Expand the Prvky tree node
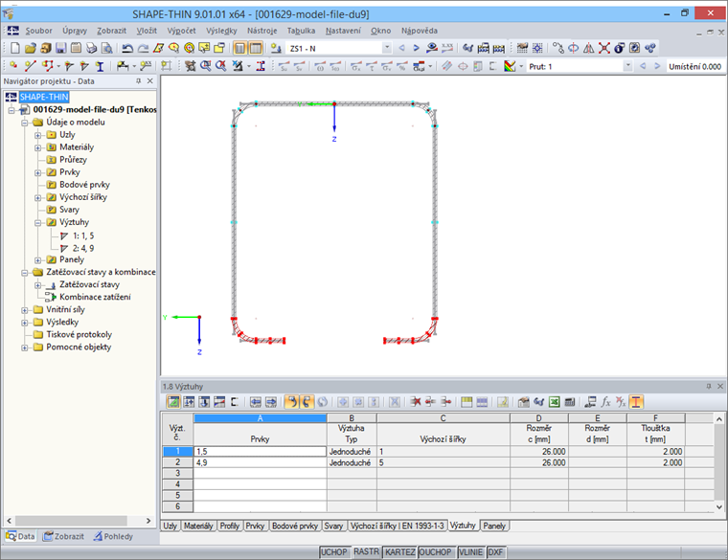 (38, 172)
